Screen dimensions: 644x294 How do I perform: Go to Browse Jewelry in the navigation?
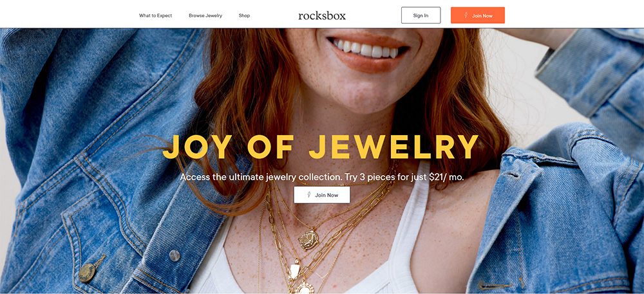click(x=205, y=15)
